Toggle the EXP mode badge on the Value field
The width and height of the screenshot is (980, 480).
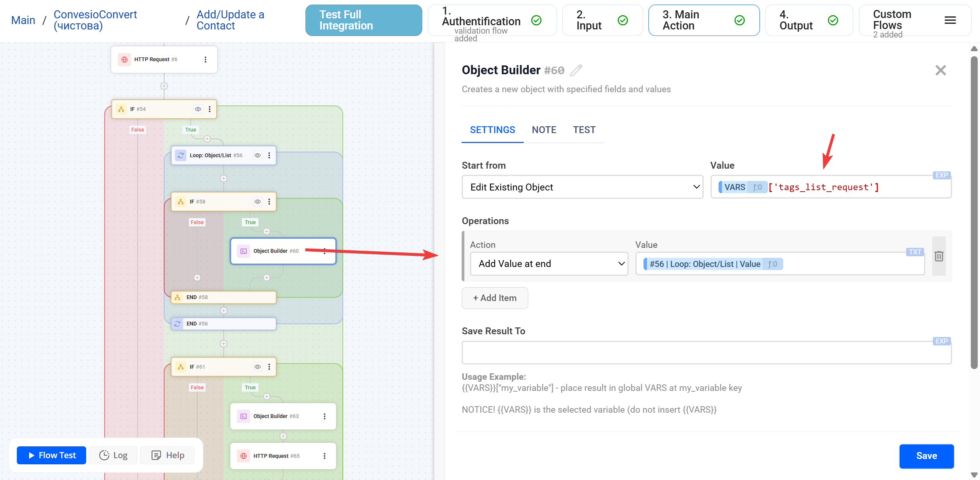pyautogui.click(x=941, y=175)
